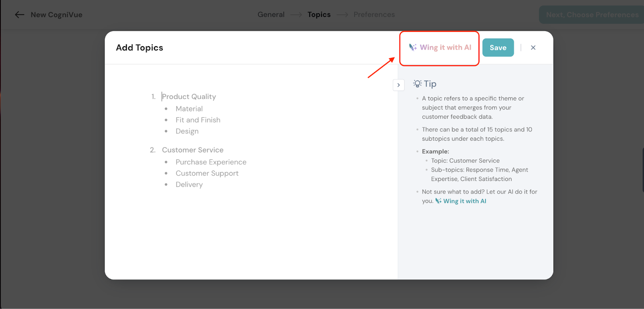This screenshot has height=309, width=644.
Task: Click the New CogniVue page title
Action: pos(56,15)
